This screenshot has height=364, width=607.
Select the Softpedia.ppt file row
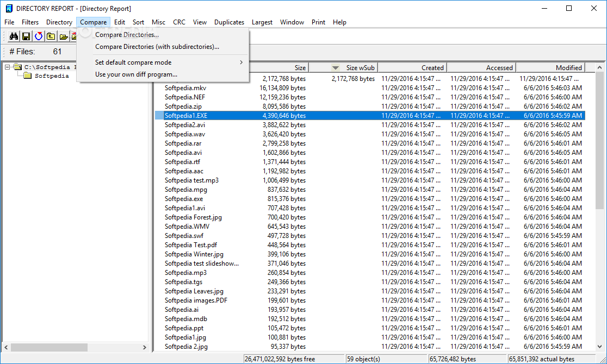370,328
